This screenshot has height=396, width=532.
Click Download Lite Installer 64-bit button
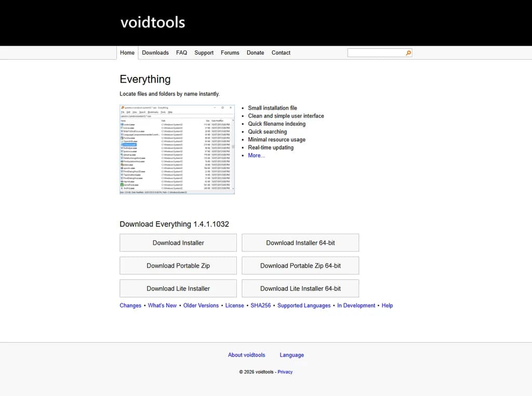pyautogui.click(x=300, y=288)
